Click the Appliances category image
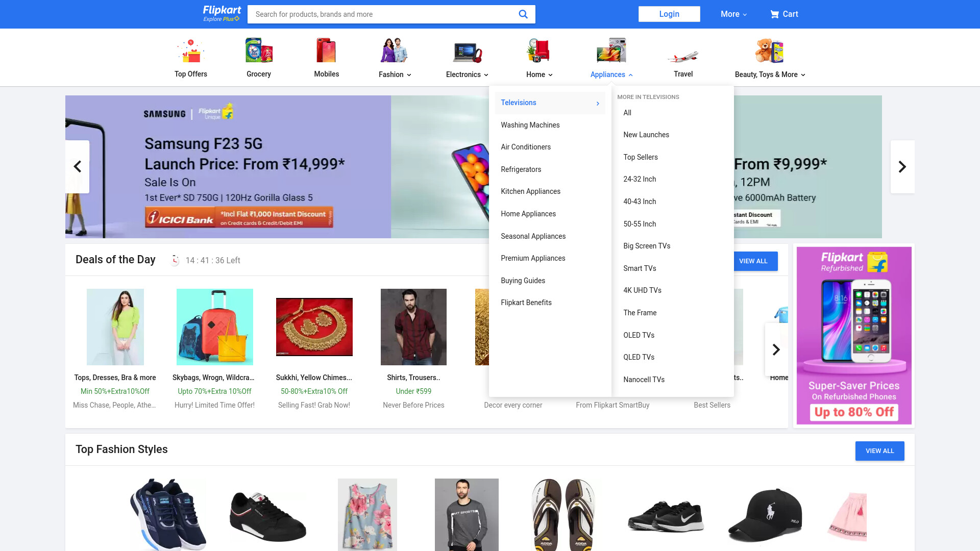The height and width of the screenshot is (551, 980). 611,51
